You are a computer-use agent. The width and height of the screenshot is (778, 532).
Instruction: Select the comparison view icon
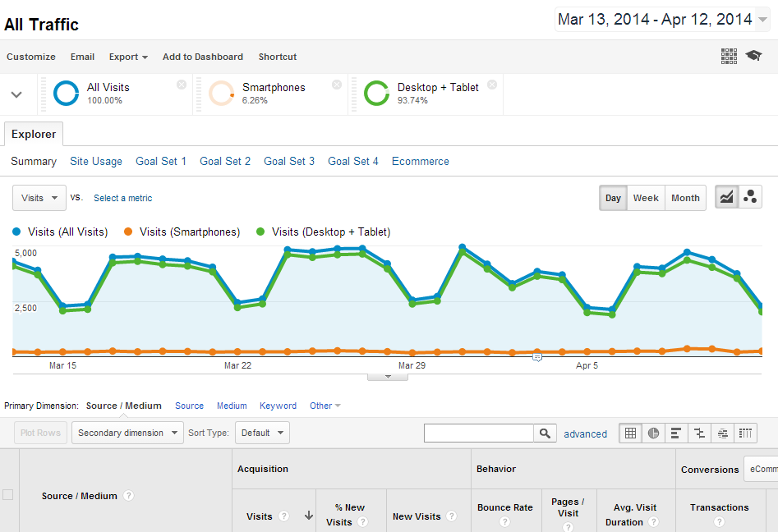tap(699, 433)
